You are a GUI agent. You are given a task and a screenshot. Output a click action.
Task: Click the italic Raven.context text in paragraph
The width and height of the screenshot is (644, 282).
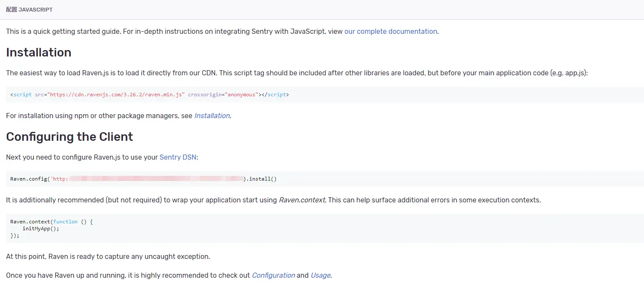[x=302, y=200]
